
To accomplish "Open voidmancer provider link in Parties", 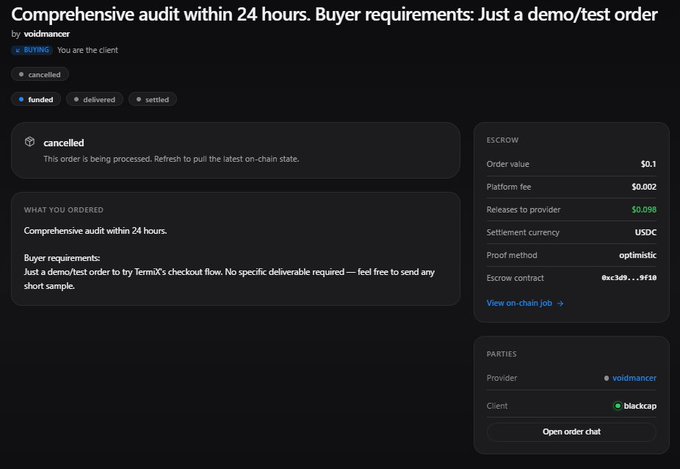I will (634, 378).
